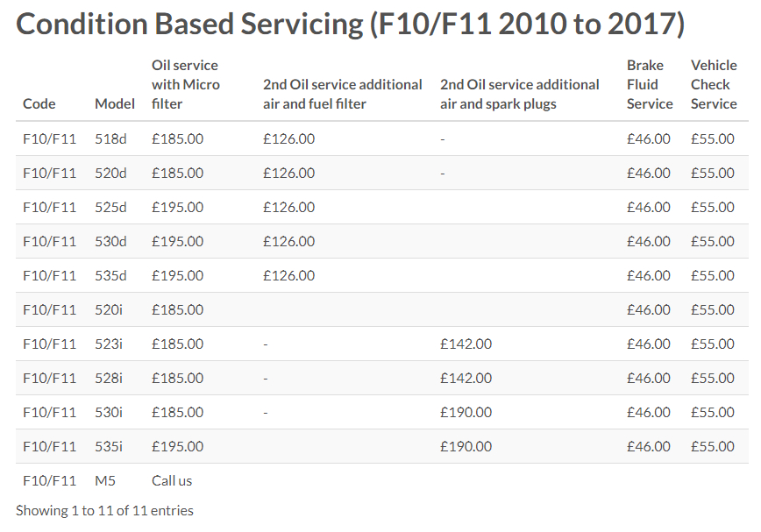Click the 'Showing 1 to 11 of 11 entries' text
Viewport: 761px width, 532px height.
click(x=104, y=510)
